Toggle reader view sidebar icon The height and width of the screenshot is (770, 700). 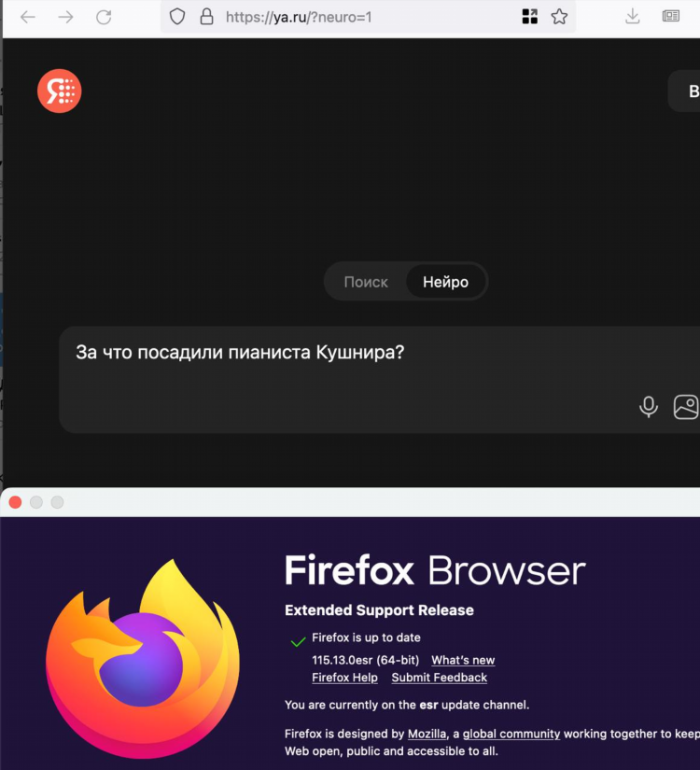click(671, 16)
